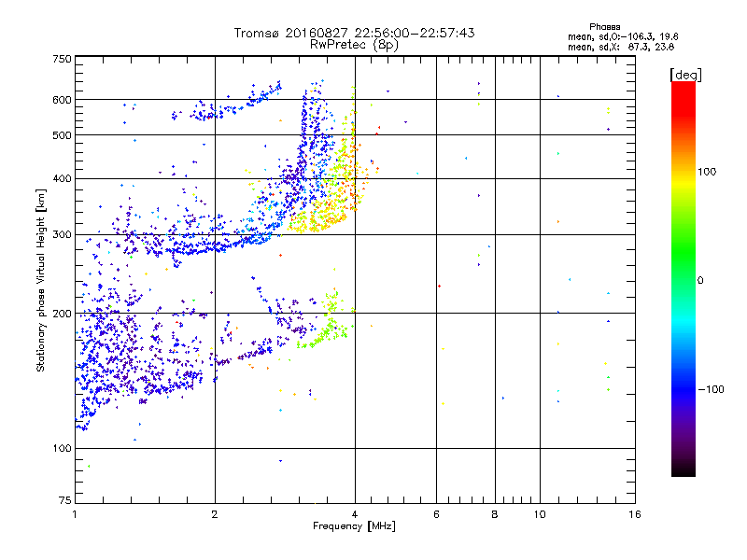Click the y-axis tick label '400'

click(62, 179)
